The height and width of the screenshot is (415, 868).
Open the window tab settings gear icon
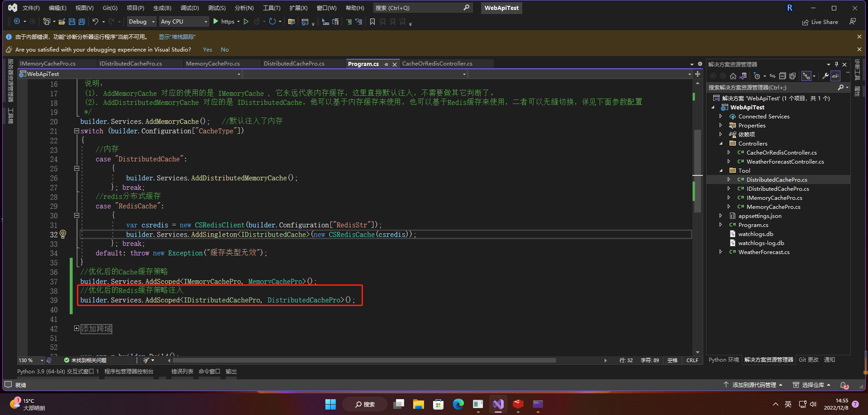[700, 64]
